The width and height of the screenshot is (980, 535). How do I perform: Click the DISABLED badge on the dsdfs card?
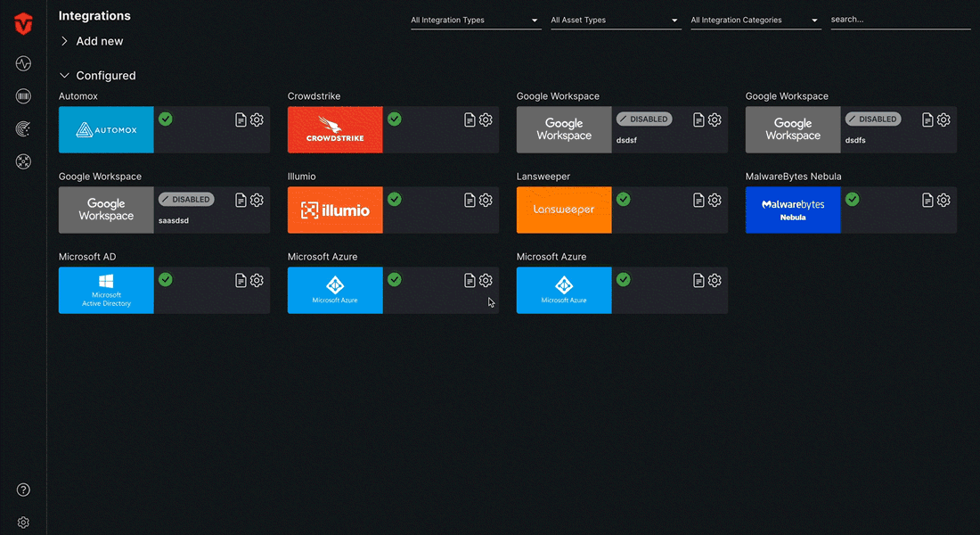tap(873, 119)
